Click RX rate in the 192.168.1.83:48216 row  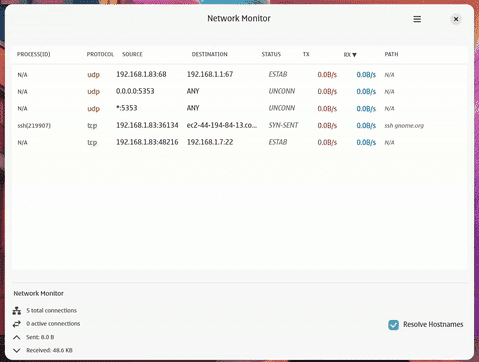[366, 143]
